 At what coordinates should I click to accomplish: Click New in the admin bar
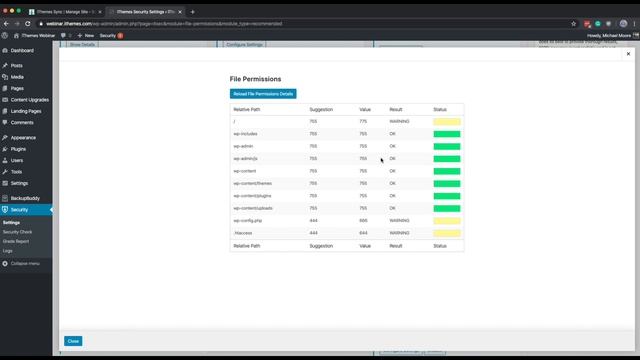pyautogui.click(x=86, y=36)
